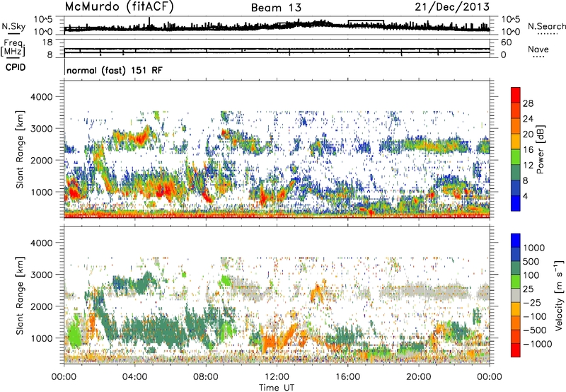Pick the light green Power segment between 12 and 16
Image resolution: width=566 pixels, height=392 pixels.
coord(516,157)
